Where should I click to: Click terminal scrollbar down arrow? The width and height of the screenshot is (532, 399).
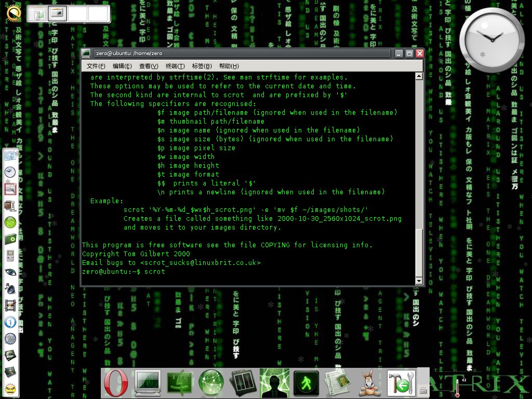click(x=419, y=281)
